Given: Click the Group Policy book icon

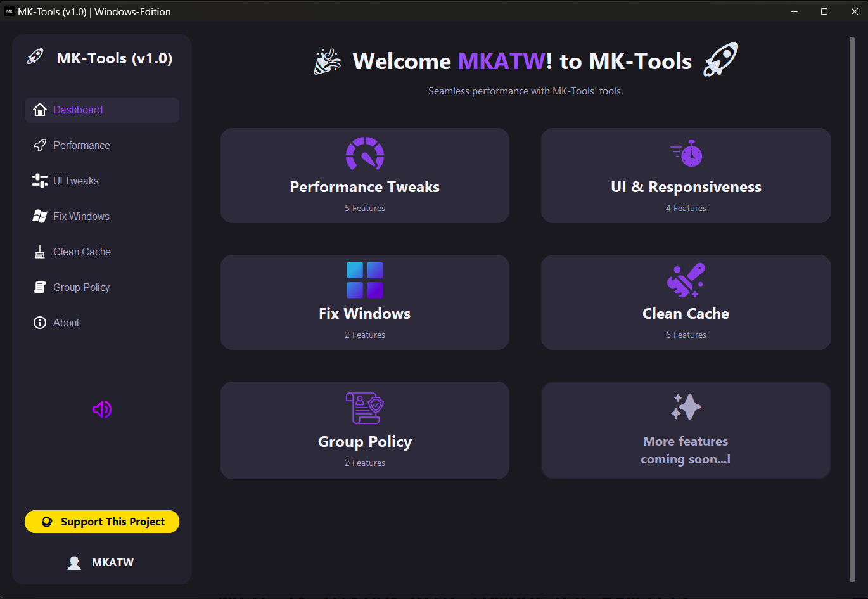Looking at the screenshot, I should pos(39,287).
